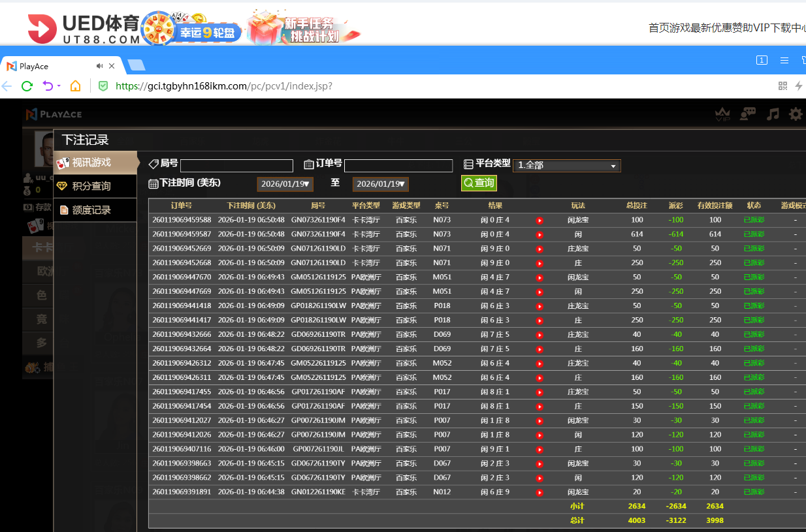The image size is (806, 532).
Task: Click the green 查询 search button
Action: pos(478,183)
